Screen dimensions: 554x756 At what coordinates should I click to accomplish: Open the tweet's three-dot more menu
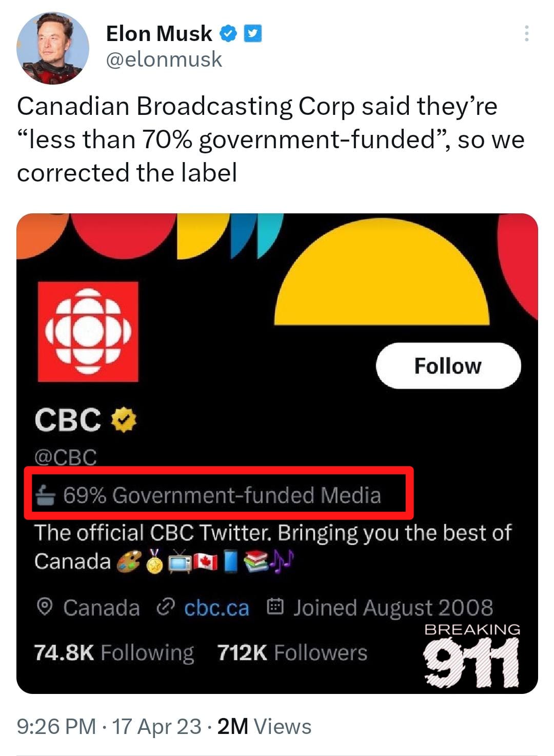(x=526, y=34)
